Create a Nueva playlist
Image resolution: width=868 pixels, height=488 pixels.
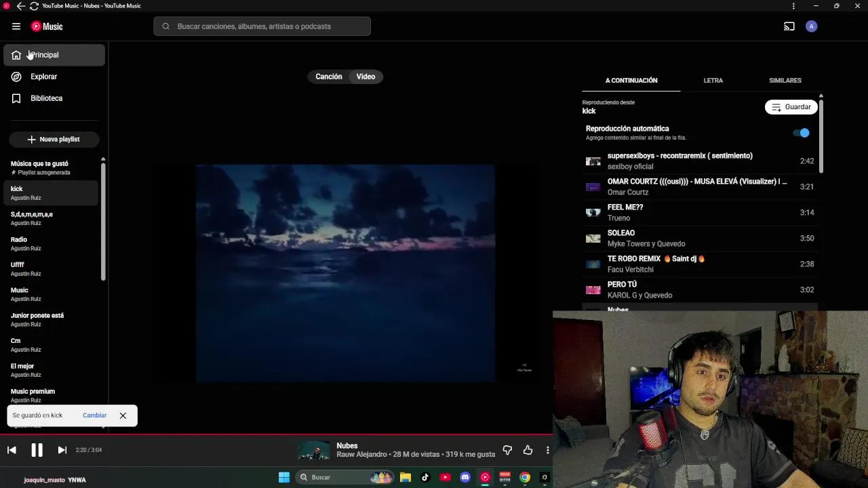click(54, 139)
